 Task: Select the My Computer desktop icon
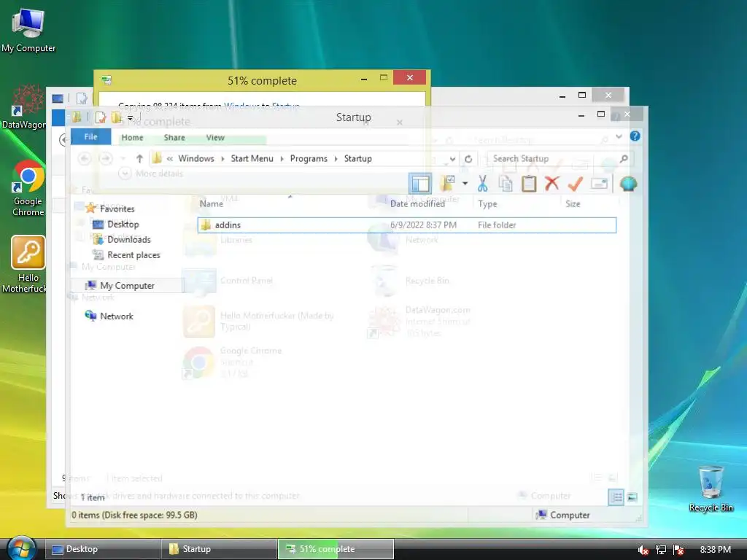(x=28, y=31)
